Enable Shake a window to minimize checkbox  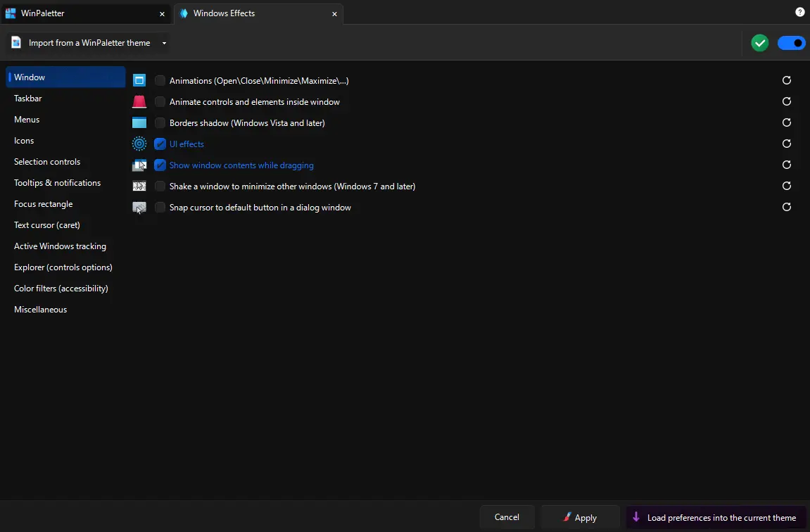click(160, 186)
